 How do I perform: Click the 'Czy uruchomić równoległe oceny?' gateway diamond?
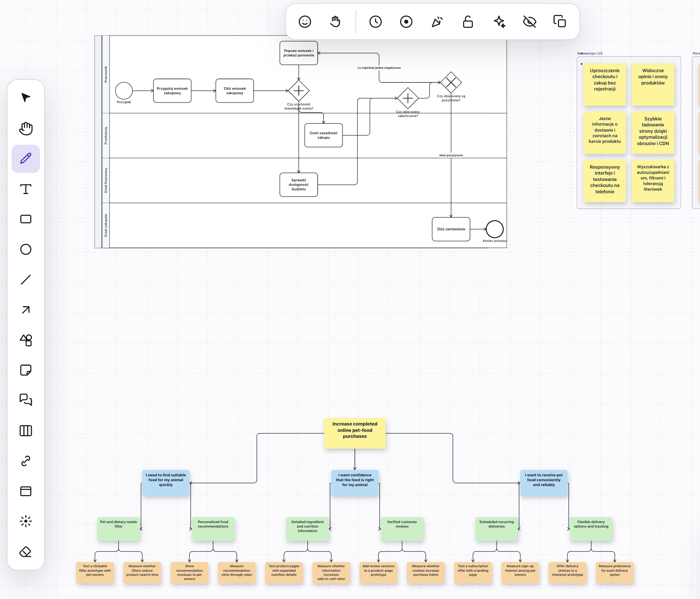point(299,90)
